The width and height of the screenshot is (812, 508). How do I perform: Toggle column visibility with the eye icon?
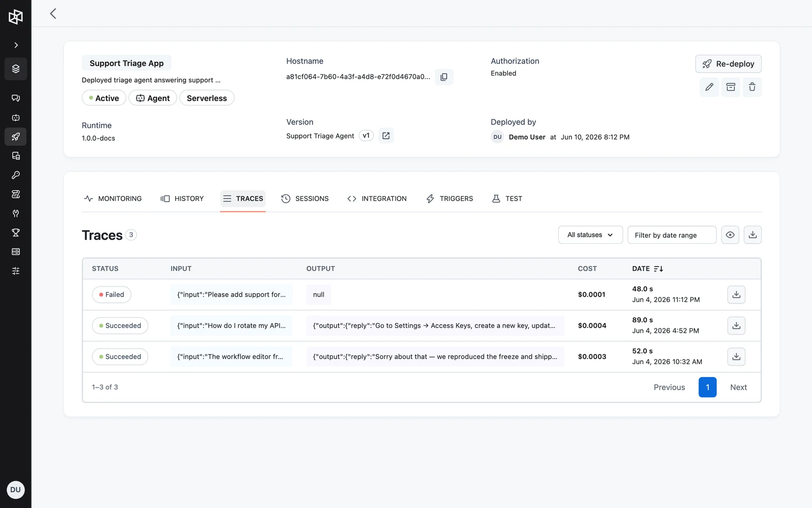[x=730, y=235]
